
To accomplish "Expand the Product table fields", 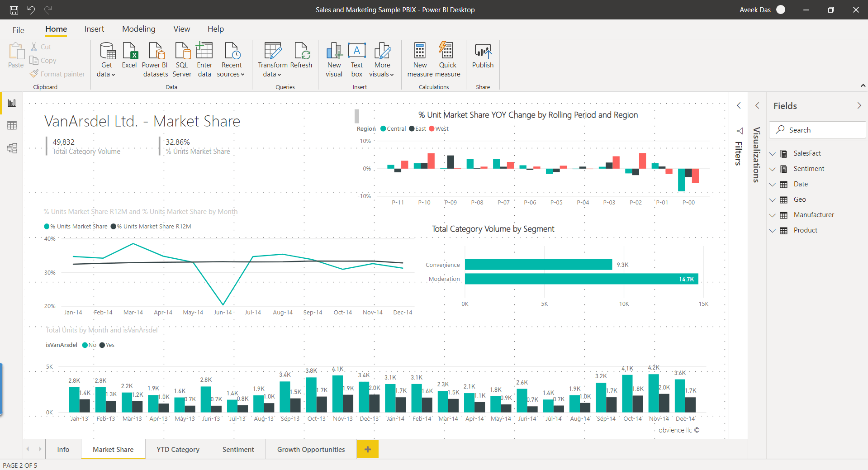I will [x=773, y=231].
